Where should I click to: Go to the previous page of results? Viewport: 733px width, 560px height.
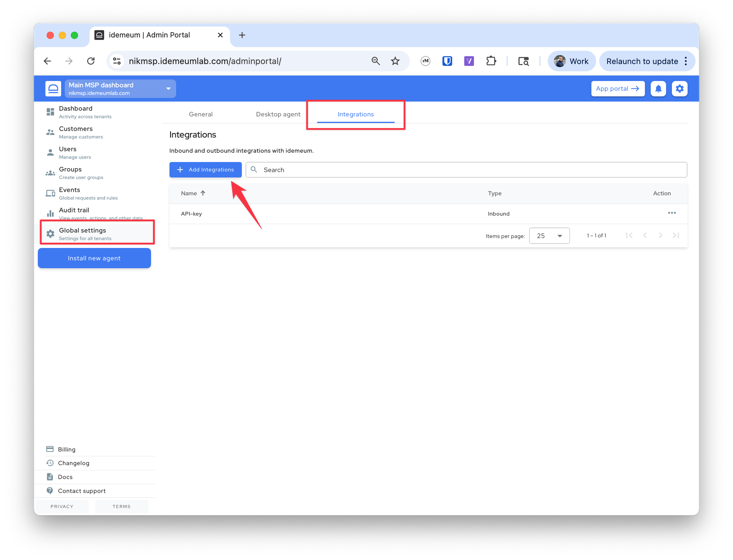(x=645, y=236)
